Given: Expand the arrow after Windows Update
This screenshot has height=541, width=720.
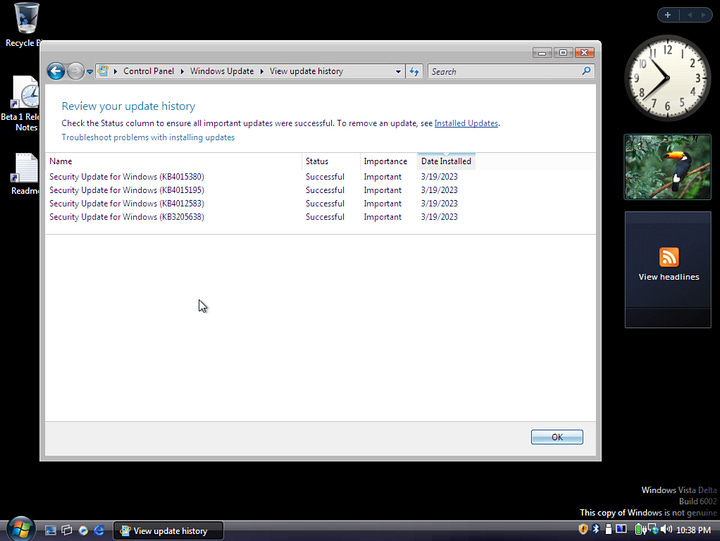Looking at the screenshot, I should point(262,71).
